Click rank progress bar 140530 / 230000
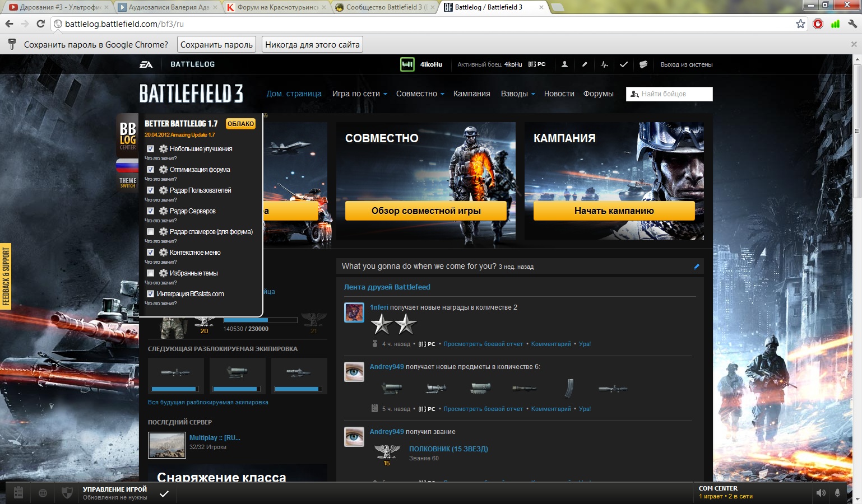862x504 pixels. tap(260, 320)
